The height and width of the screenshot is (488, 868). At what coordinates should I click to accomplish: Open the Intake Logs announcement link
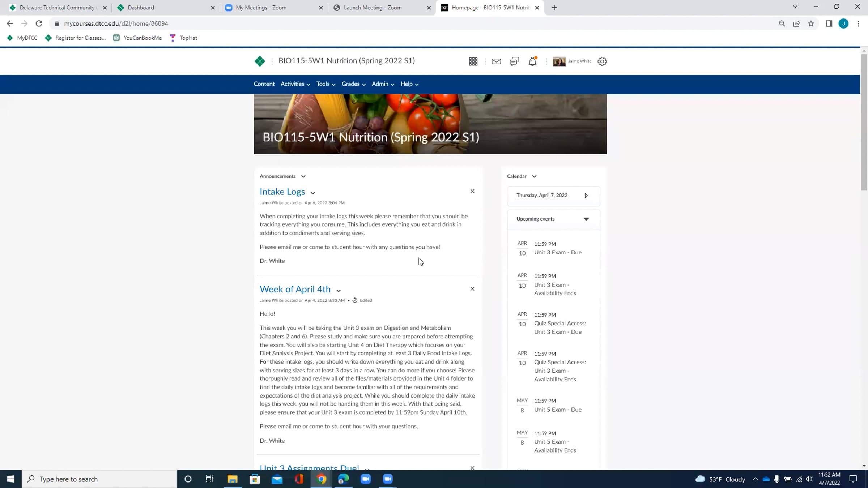282,192
